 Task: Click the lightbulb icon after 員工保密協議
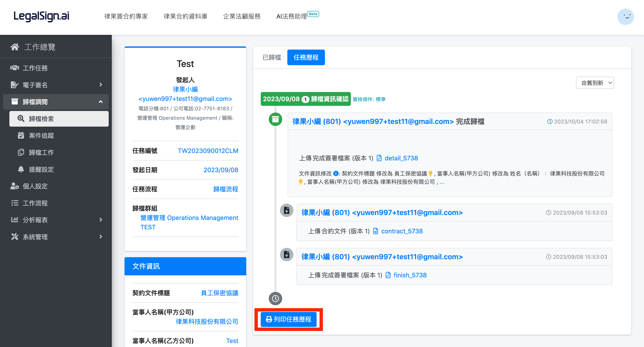tap(430, 173)
